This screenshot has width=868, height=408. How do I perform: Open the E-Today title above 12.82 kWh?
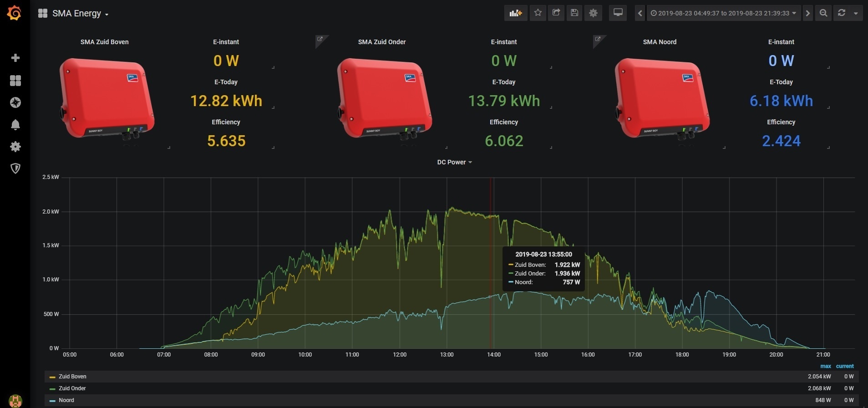click(226, 82)
